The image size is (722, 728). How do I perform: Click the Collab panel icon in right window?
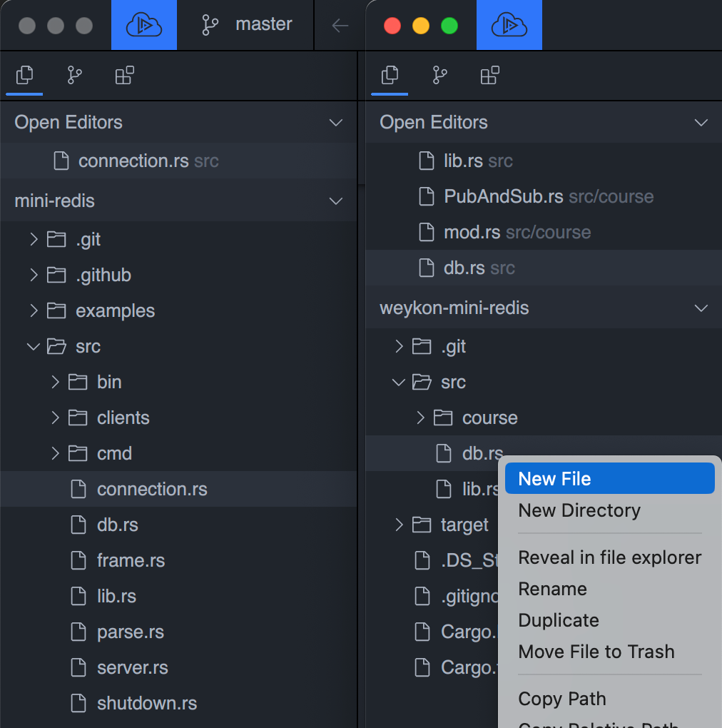coord(489,76)
